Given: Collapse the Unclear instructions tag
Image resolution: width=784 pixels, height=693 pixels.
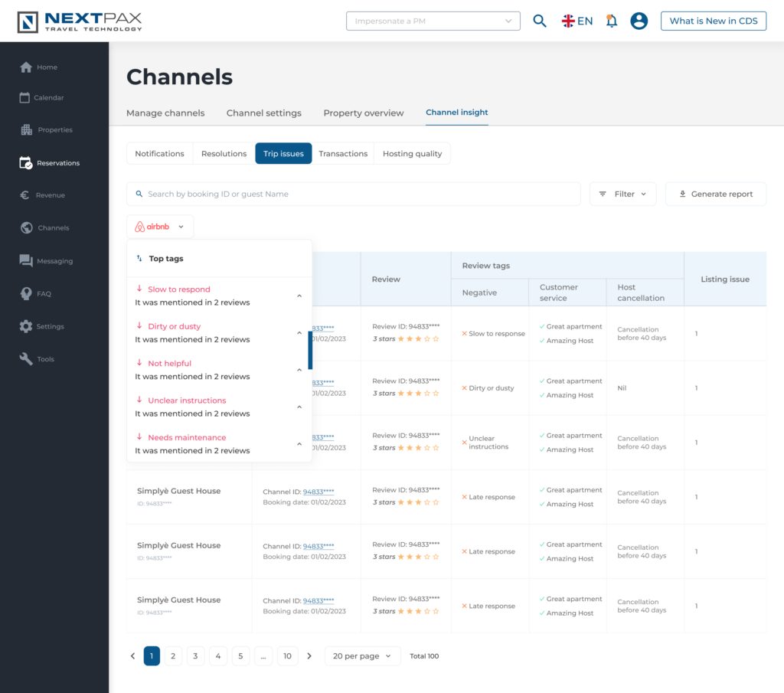Looking at the screenshot, I should tap(299, 407).
